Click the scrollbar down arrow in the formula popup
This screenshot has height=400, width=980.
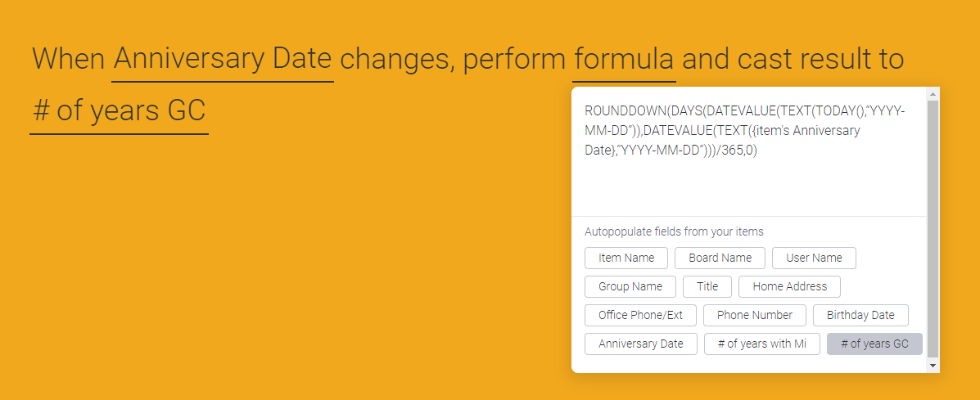coord(933,366)
